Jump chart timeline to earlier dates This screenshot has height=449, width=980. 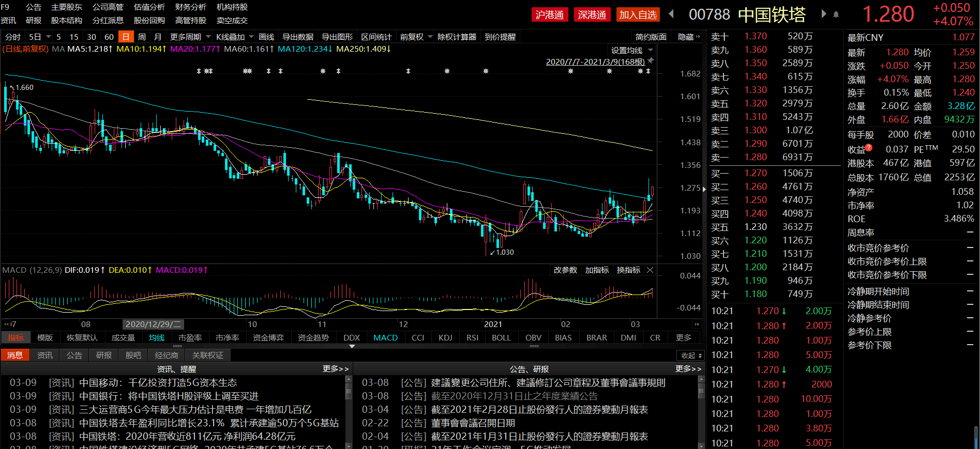pyautogui.click(x=6, y=324)
